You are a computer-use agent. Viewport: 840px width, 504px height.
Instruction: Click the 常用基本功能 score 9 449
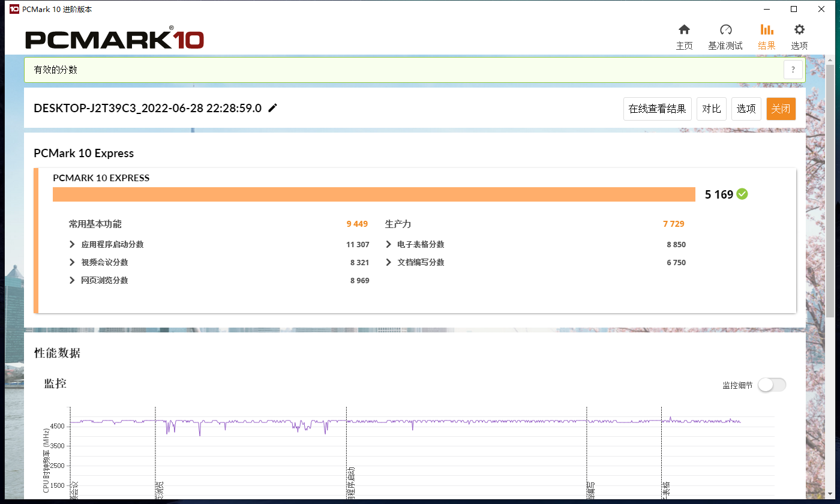357,224
